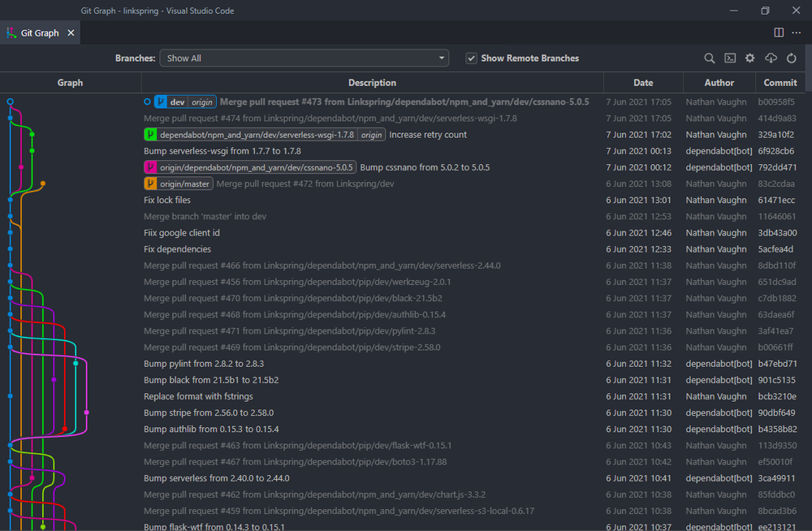Image resolution: width=812 pixels, height=531 pixels.
Task: Open the Git Graph repository settings gear
Action: 749,58
